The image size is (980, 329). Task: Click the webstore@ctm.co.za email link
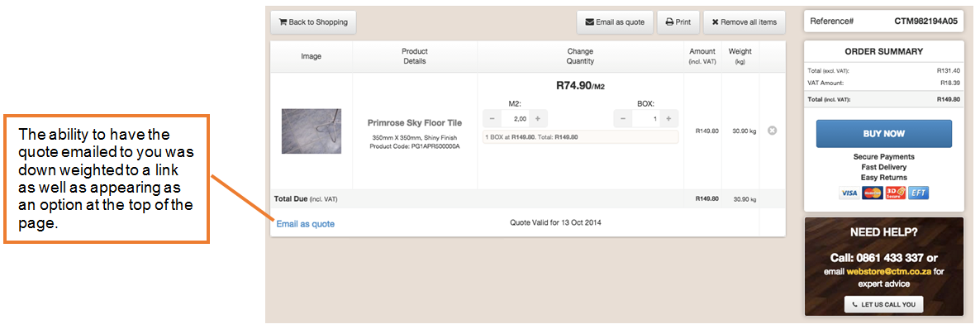(889, 272)
